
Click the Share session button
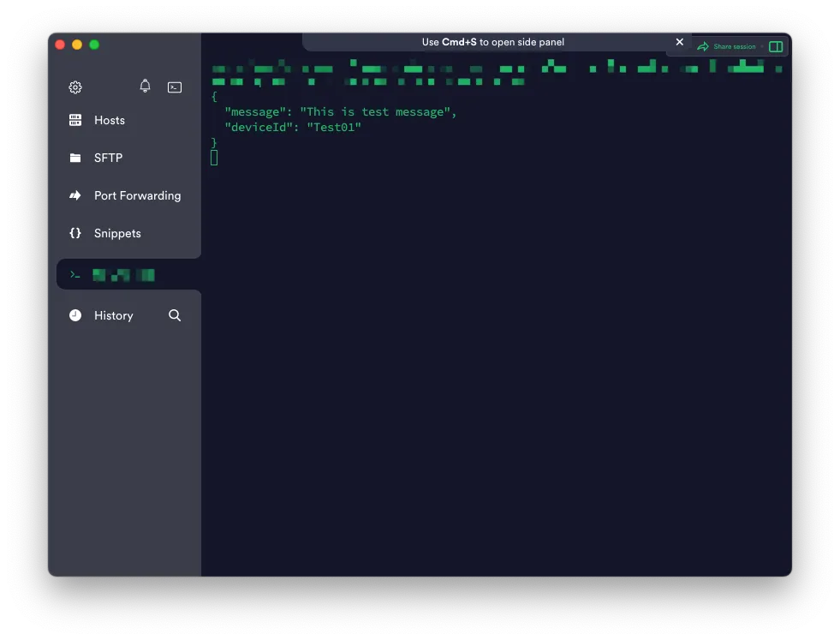click(727, 47)
